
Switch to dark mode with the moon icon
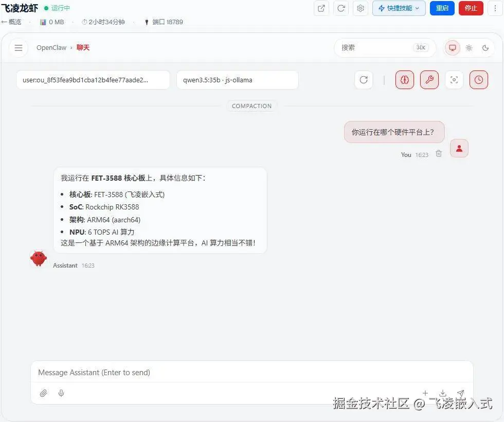485,47
